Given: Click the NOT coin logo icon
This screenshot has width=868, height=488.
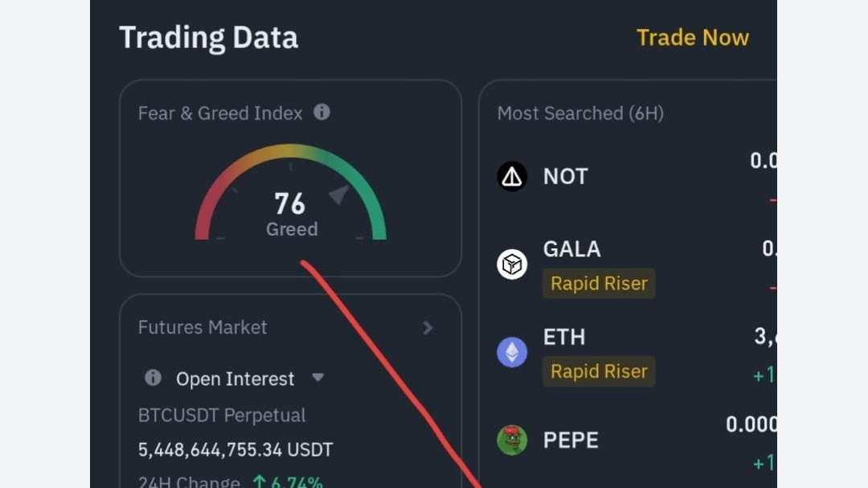Looking at the screenshot, I should point(512,176).
